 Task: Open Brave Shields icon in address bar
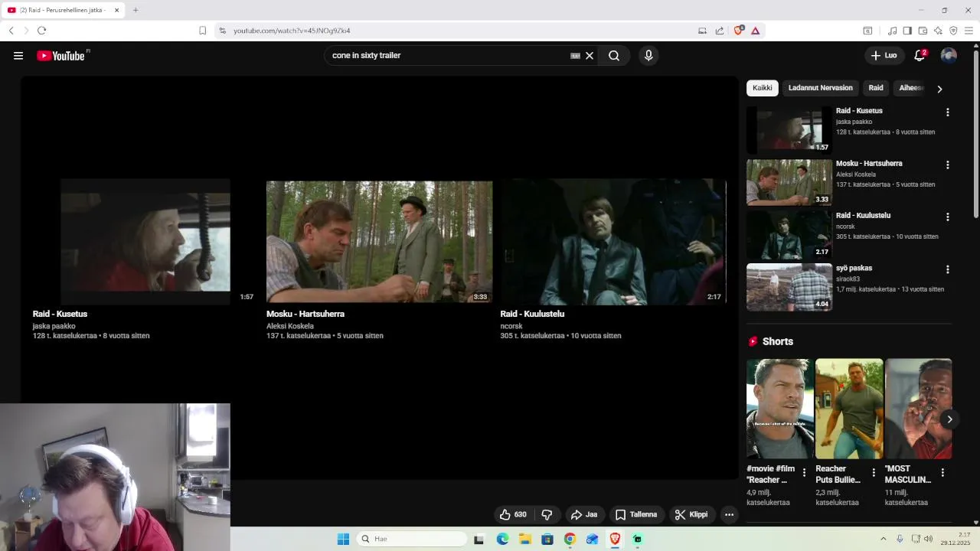738,31
